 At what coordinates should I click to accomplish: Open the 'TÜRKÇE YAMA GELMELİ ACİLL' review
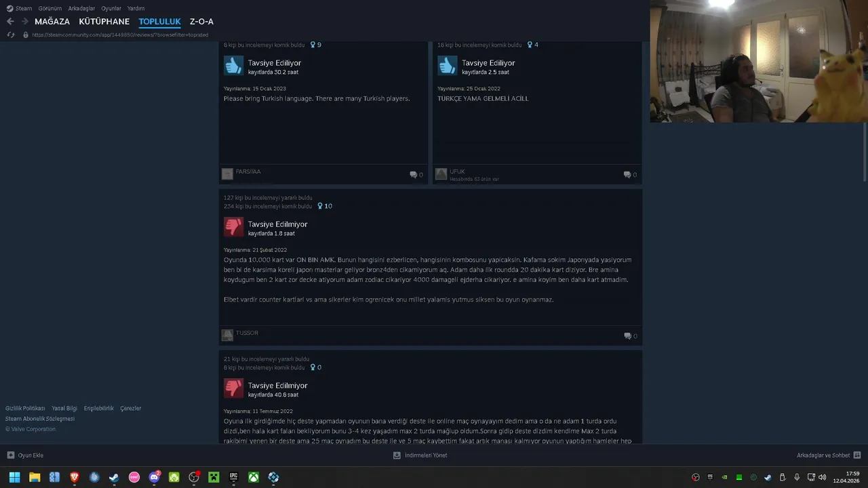483,98
